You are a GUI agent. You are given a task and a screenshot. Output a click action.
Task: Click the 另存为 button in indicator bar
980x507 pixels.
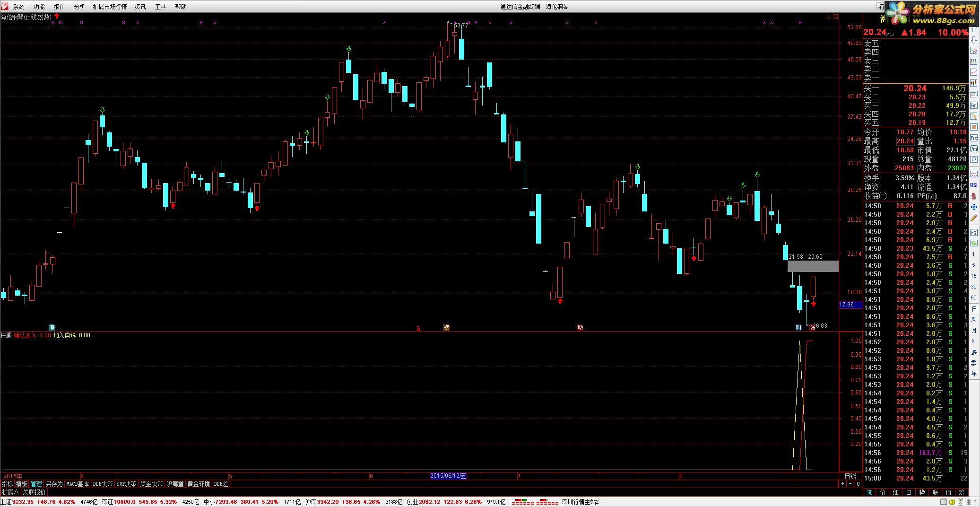click(x=54, y=484)
